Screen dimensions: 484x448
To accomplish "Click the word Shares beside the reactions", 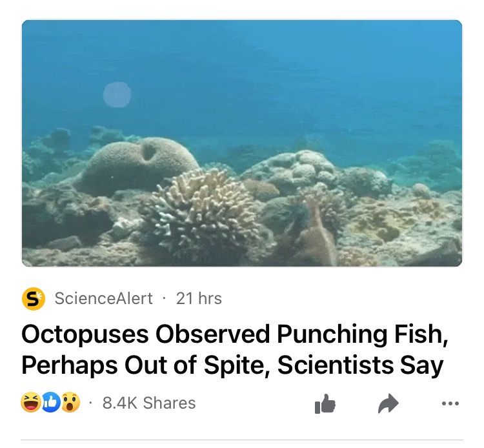I will point(170,403).
